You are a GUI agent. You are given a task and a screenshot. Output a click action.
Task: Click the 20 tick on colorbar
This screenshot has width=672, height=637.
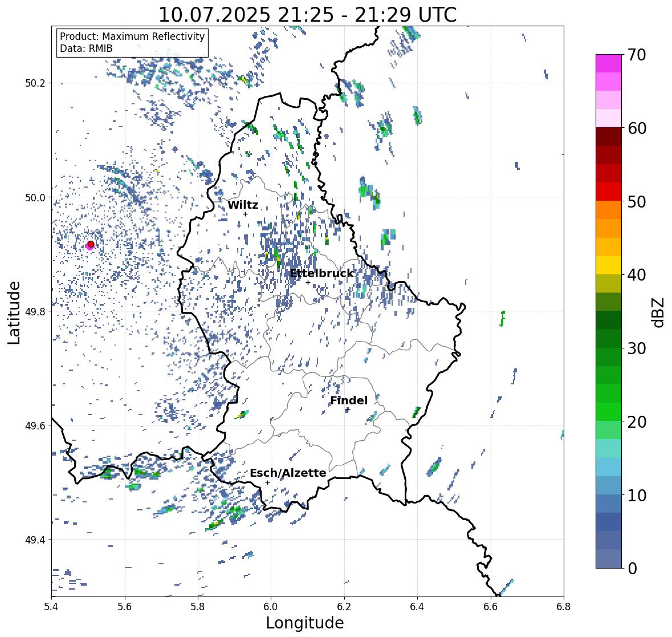click(x=637, y=422)
